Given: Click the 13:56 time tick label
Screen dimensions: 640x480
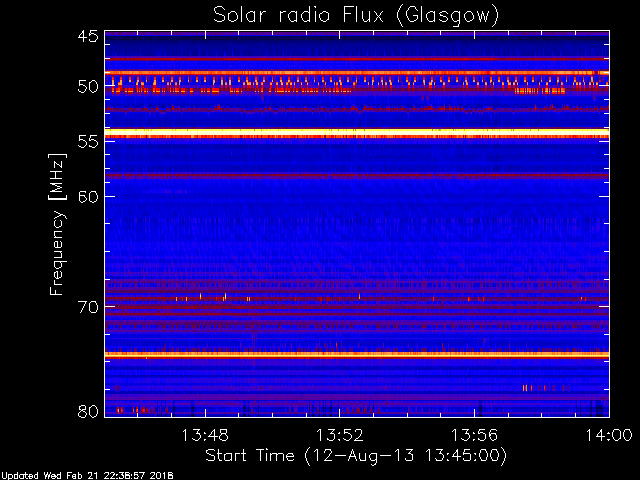Looking at the screenshot, I should [474, 435].
